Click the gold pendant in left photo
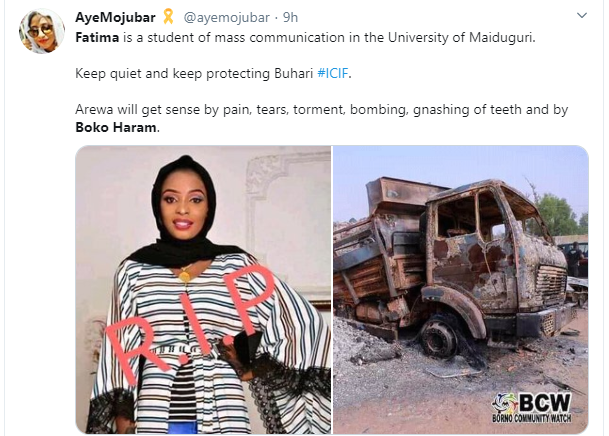Image resolution: width=609 pixels, height=436 pixels. 184,276
